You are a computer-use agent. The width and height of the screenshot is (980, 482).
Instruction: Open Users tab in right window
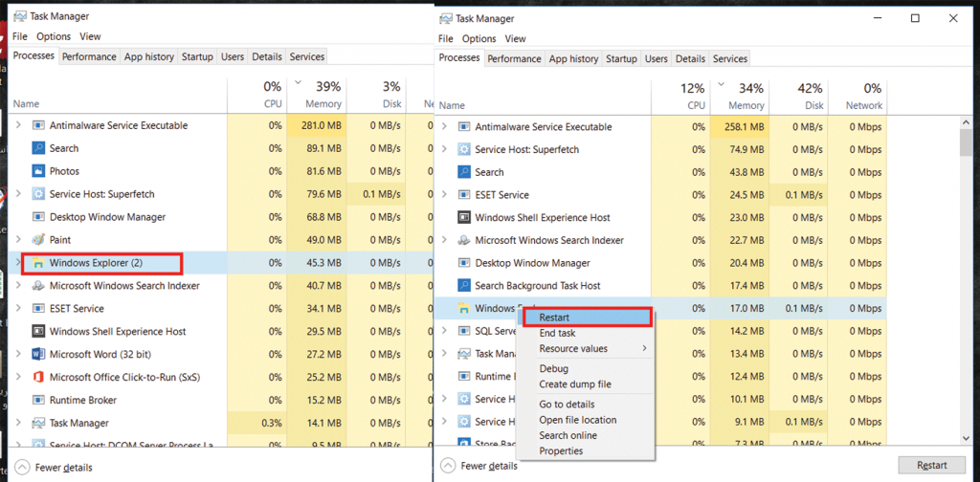tap(657, 58)
